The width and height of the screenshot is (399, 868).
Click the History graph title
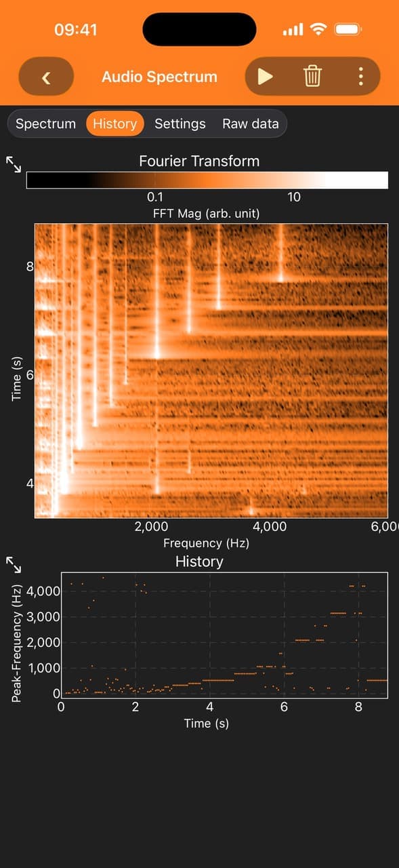pyautogui.click(x=199, y=561)
